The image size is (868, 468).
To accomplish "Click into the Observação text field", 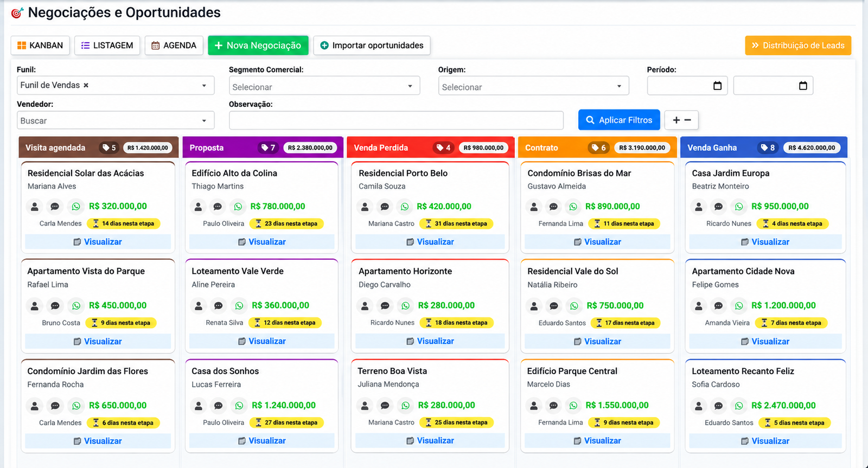I will click(x=397, y=120).
